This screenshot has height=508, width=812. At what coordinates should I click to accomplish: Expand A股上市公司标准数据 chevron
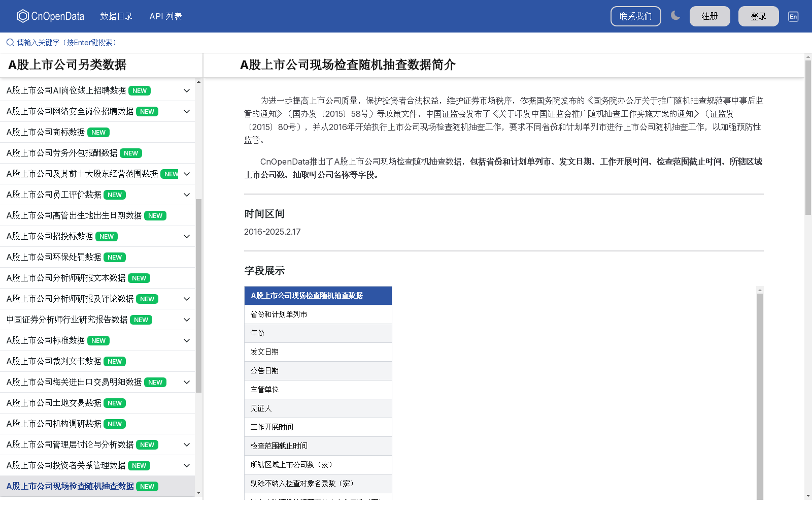187,340
